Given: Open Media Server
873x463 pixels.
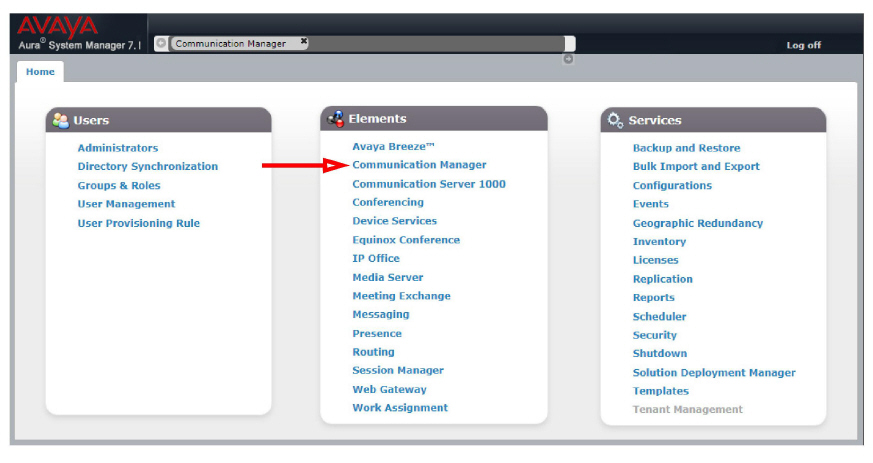Looking at the screenshot, I should 388,277.
